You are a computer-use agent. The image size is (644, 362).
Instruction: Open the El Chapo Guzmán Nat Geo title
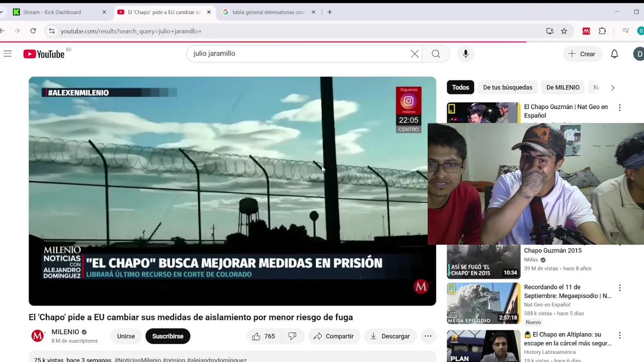click(566, 111)
